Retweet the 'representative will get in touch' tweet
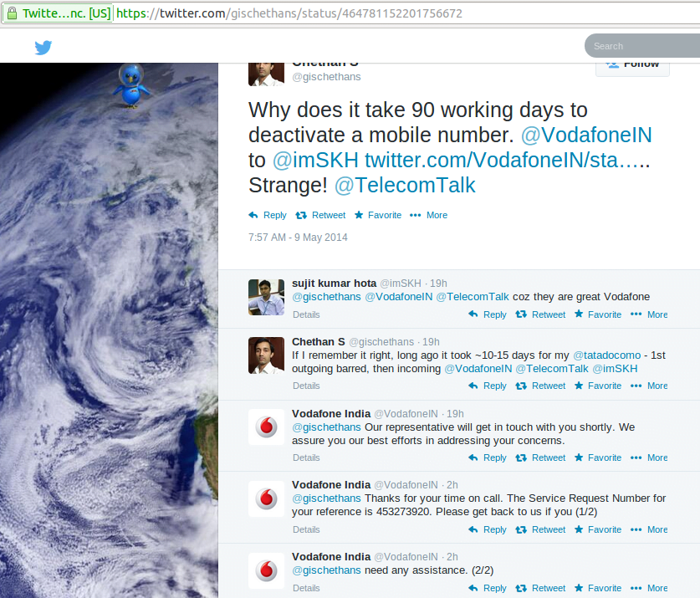Viewport: 700px width, 598px height. point(540,457)
